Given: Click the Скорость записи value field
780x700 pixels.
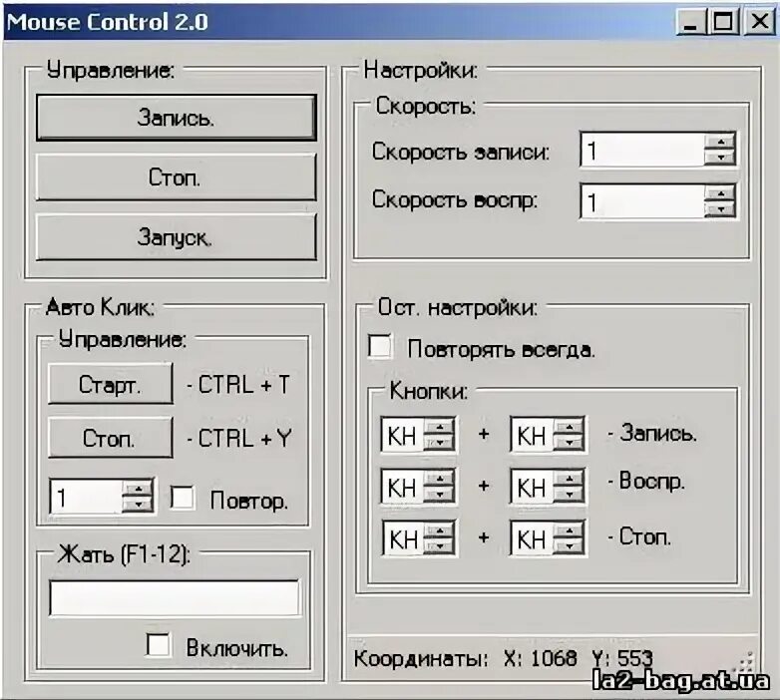Looking at the screenshot, I should (642, 150).
